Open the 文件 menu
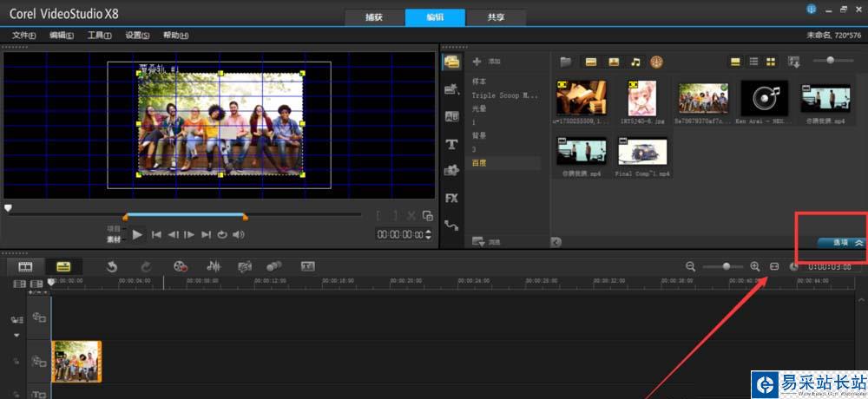 (23, 36)
